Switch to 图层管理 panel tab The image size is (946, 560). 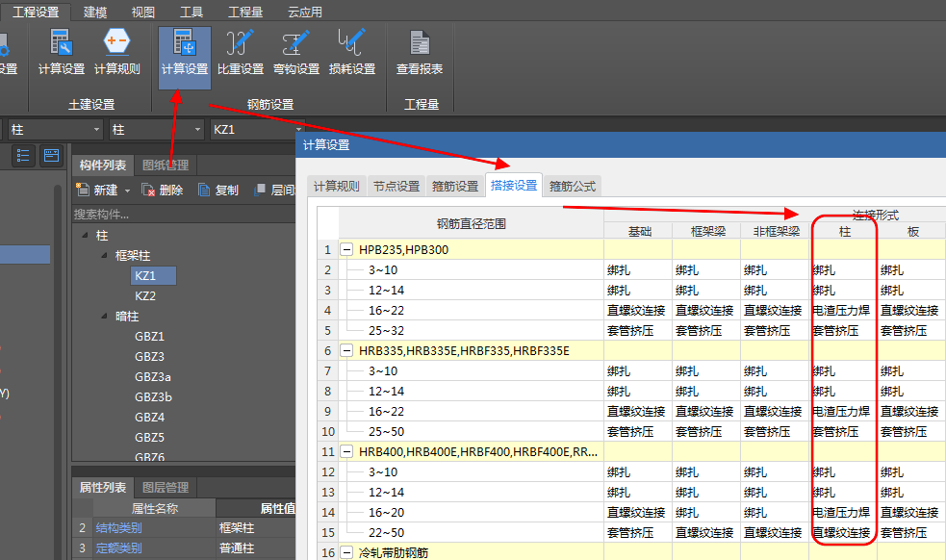point(166,487)
